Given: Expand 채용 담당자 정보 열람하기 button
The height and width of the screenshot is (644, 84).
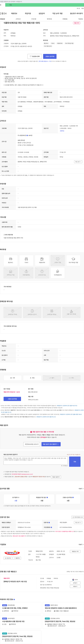Looking at the screenshot, I should [x=51, y=444].
